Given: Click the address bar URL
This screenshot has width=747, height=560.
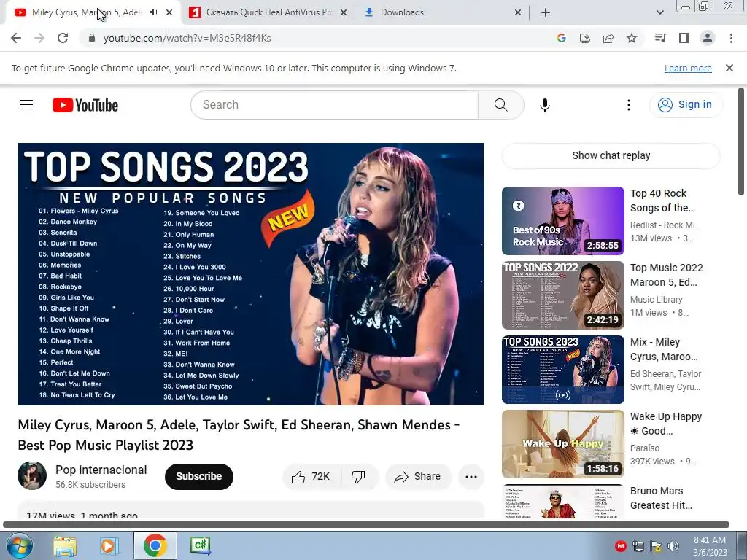Looking at the screenshot, I should pos(187,38).
